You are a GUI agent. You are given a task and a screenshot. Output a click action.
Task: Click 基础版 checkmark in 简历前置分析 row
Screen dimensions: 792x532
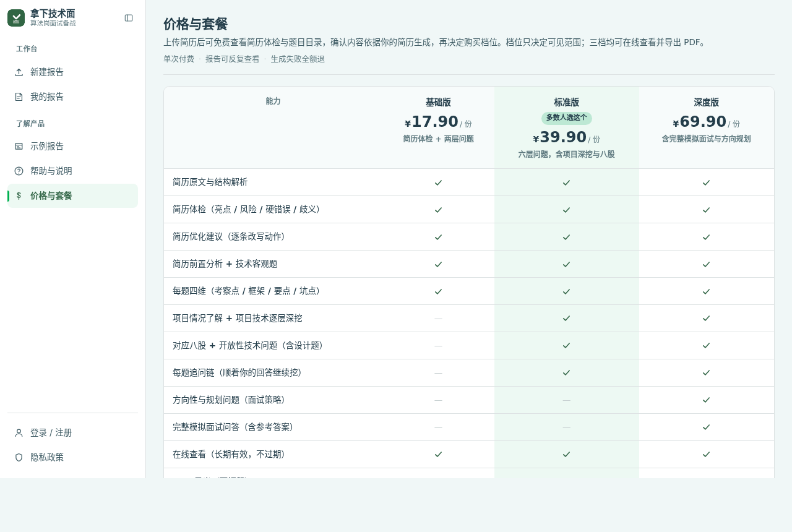(438, 264)
